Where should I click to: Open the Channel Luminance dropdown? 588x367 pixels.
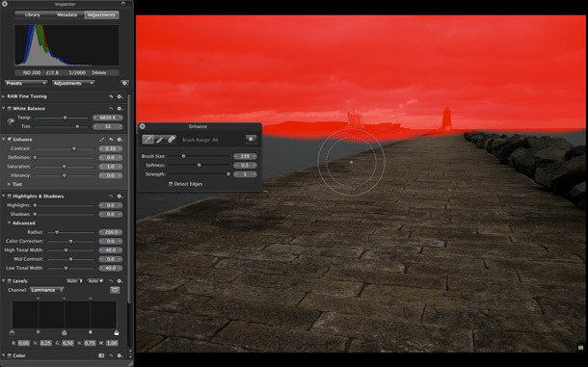[47, 290]
